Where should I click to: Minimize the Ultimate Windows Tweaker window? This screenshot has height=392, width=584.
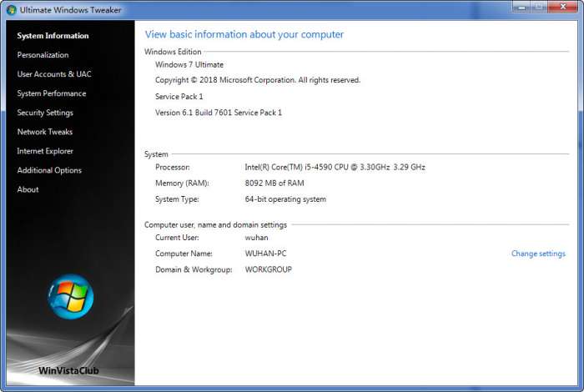coord(521,7)
